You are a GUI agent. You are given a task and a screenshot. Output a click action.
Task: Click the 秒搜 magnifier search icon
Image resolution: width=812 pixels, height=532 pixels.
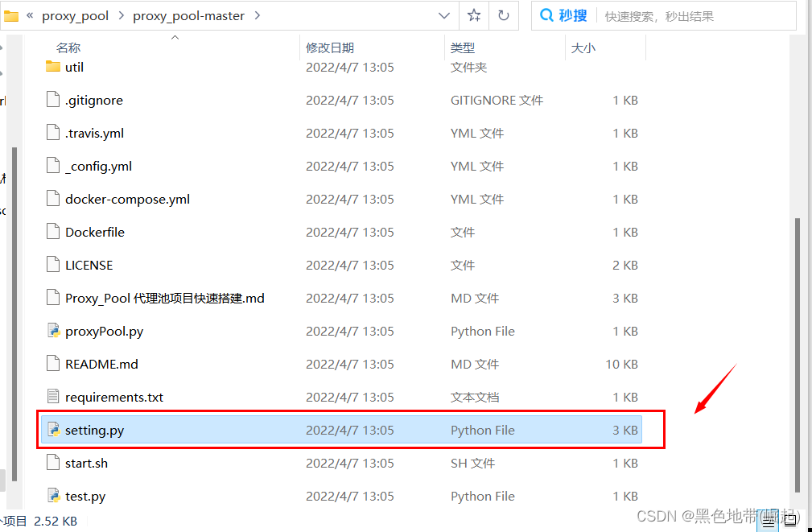546,15
